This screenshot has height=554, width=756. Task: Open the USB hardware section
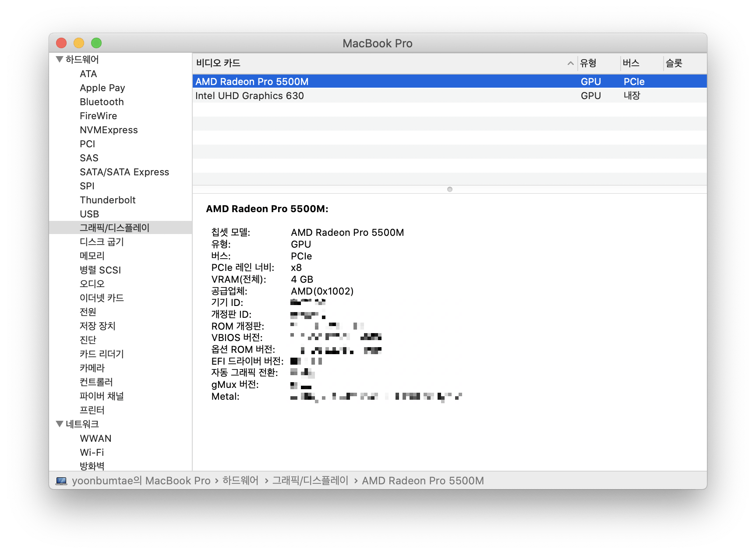pos(89,214)
